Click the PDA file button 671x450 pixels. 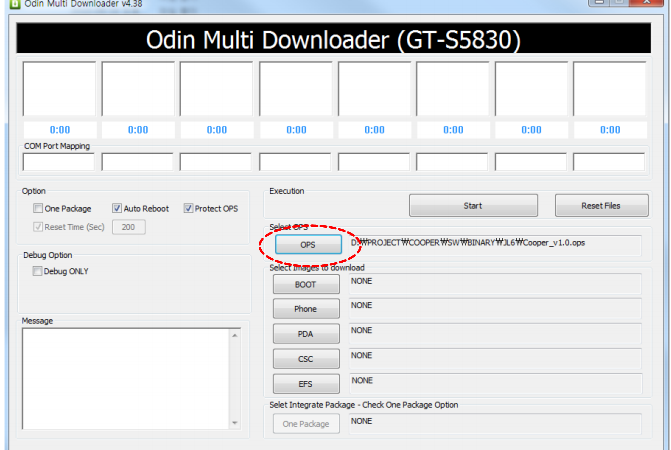307,334
